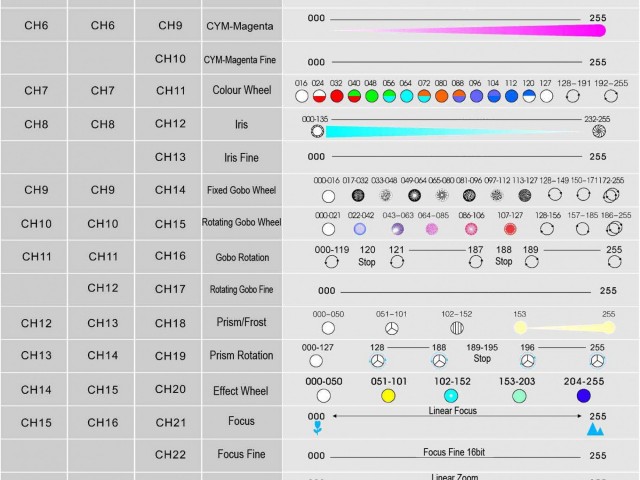The width and height of the screenshot is (640, 480).
Task: Select the linear striped prism icon 102-152
Action: click(x=457, y=328)
